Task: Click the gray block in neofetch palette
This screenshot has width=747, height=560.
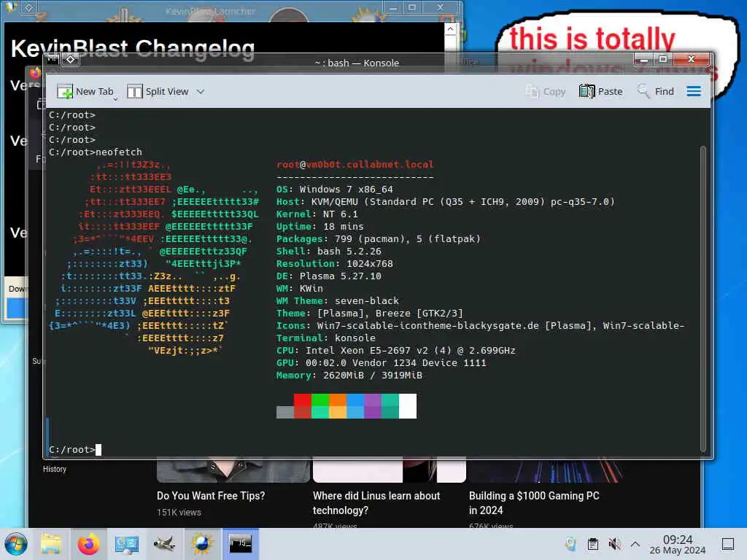Action: point(285,412)
